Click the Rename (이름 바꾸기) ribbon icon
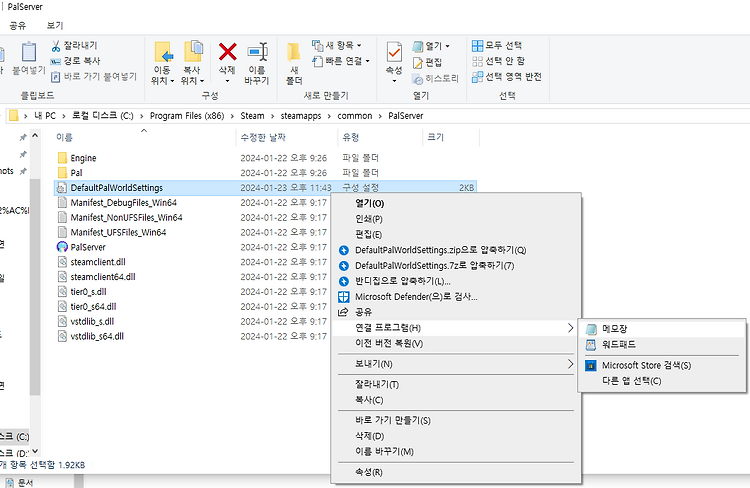 (x=257, y=52)
